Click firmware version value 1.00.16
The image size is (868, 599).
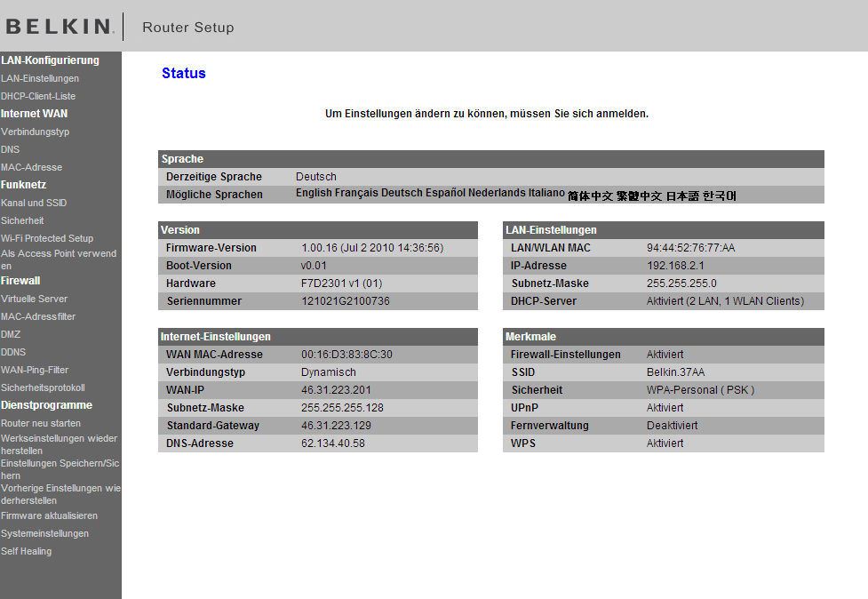[372, 248]
